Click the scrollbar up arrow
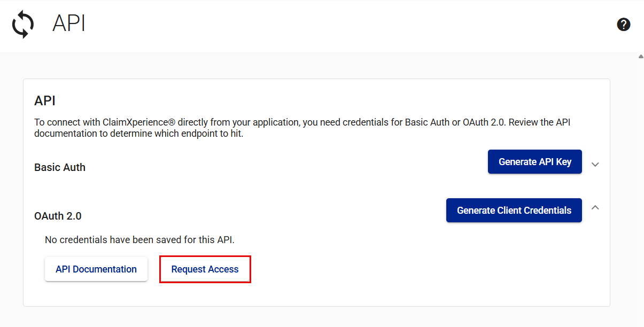The width and height of the screenshot is (644, 327). pyautogui.click(x=640, y=56)
